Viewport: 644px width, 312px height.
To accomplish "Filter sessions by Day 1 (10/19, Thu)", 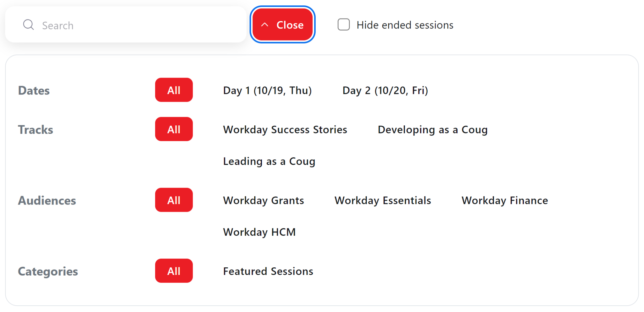I will [267, 90].
